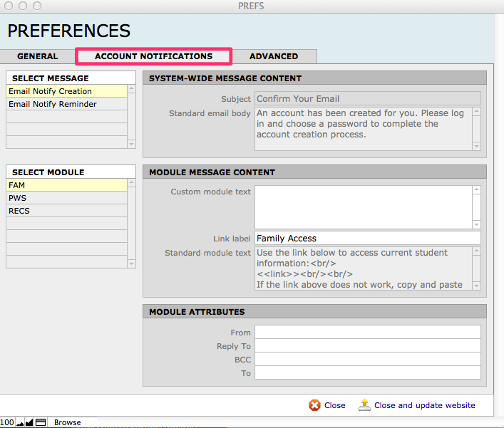Click the Close link text
504x428 pixels.
[334, 405]
